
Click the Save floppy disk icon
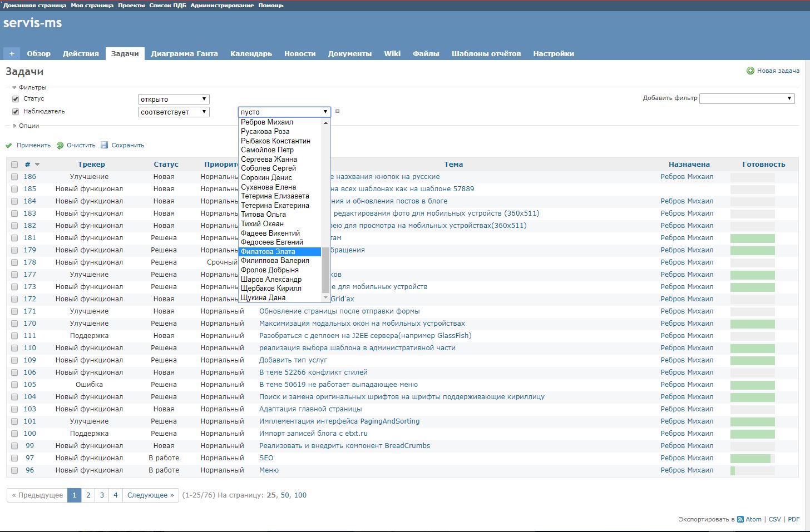pos(105,146)
